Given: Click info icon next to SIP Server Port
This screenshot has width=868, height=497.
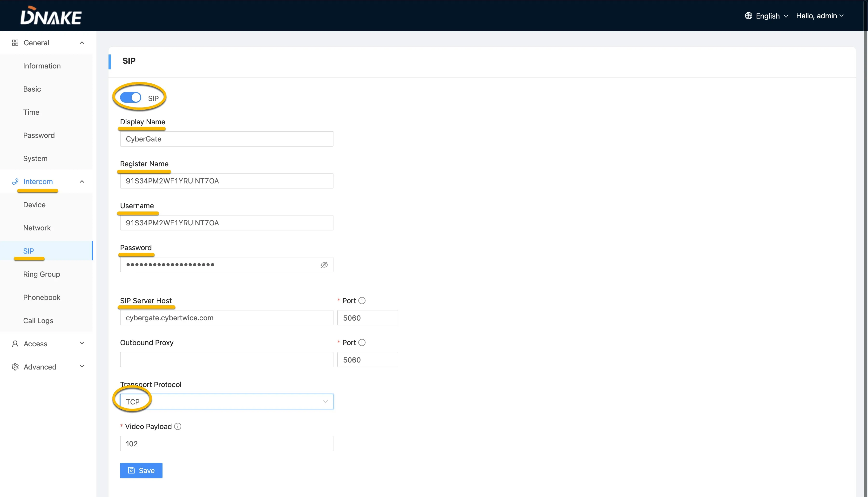Looking at the screenshot, I should 362,301.
